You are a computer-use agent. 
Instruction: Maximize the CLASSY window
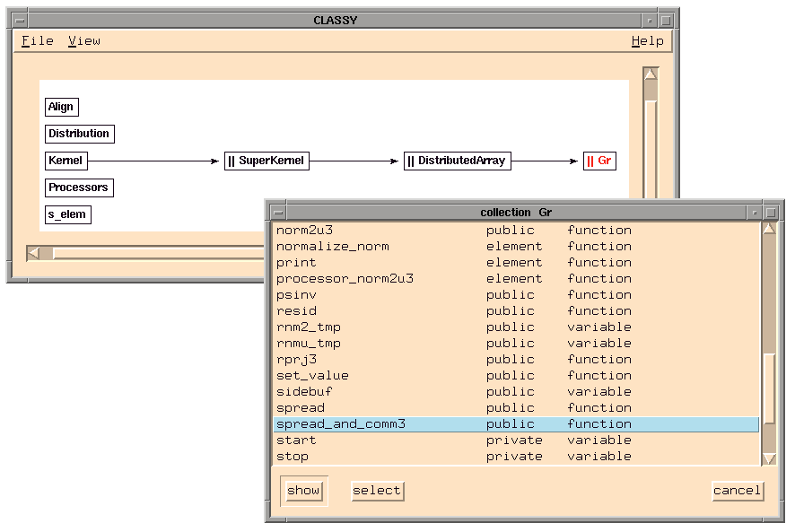[666, 21]
